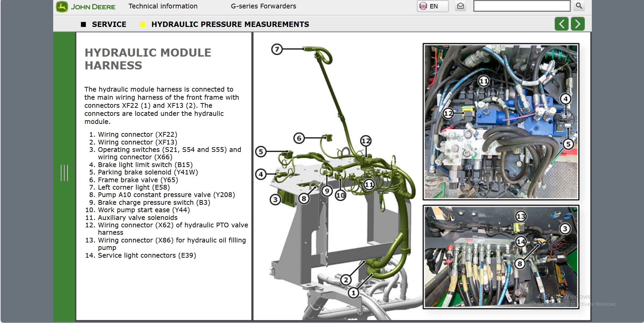Image resolution: width=644 pixels, height=323 pixels.
Task: Click callout 2 on the harness diagram
Action: point(346,280)
